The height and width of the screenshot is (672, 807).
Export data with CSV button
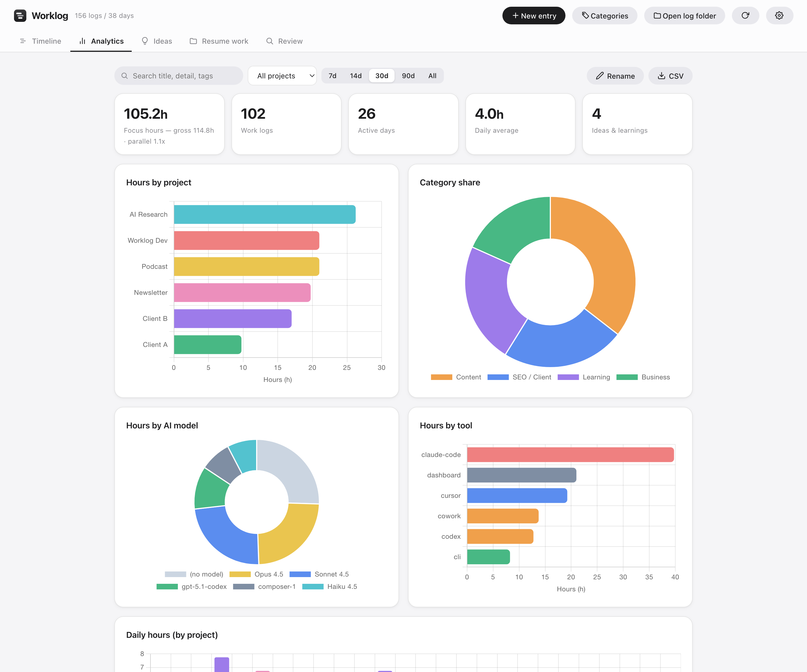pos(671,76)
